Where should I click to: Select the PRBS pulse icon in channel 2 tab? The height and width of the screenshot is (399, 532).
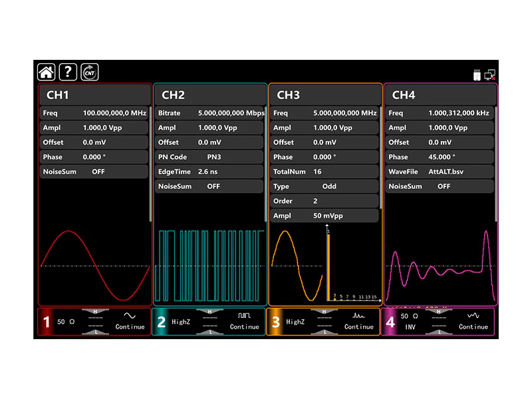point(244,315)
